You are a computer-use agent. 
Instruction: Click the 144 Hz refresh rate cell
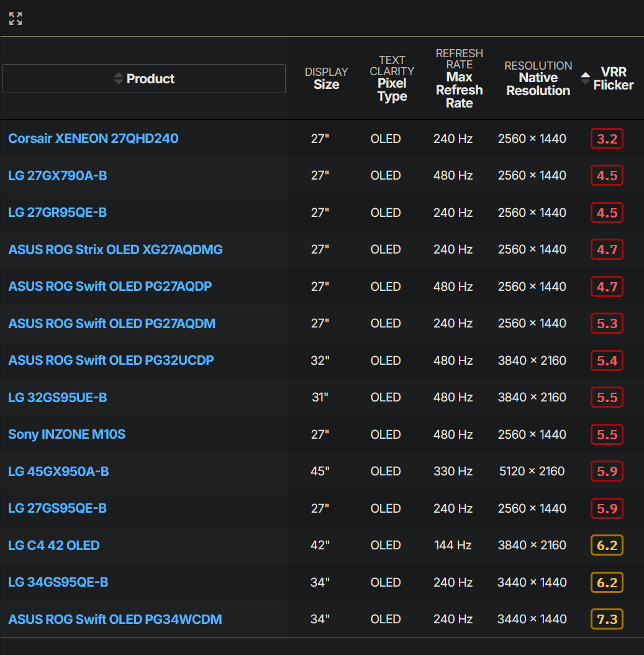coord(453,545)
